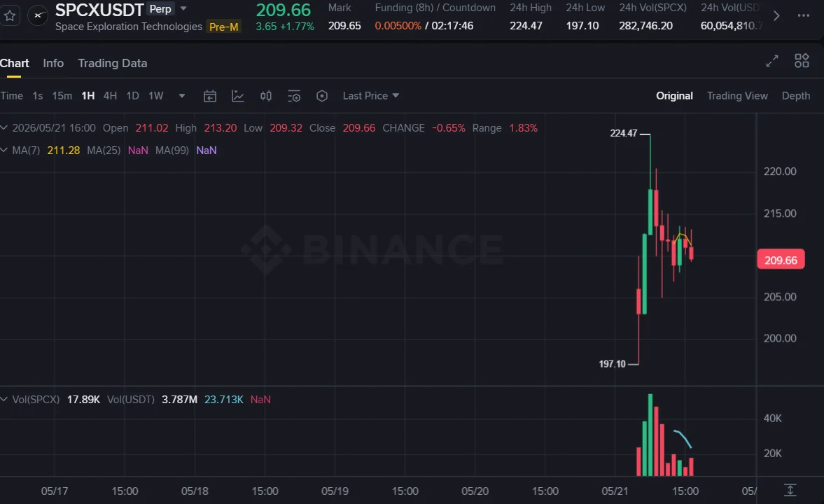Switch to the Chart tab
The image size is (824, 504).
[14, 63]
